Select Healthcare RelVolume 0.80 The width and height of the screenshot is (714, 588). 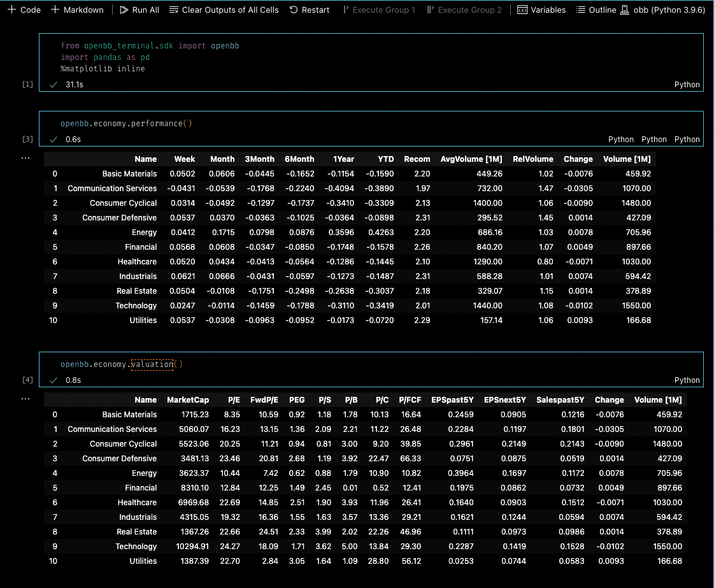[x=545, y=261]
